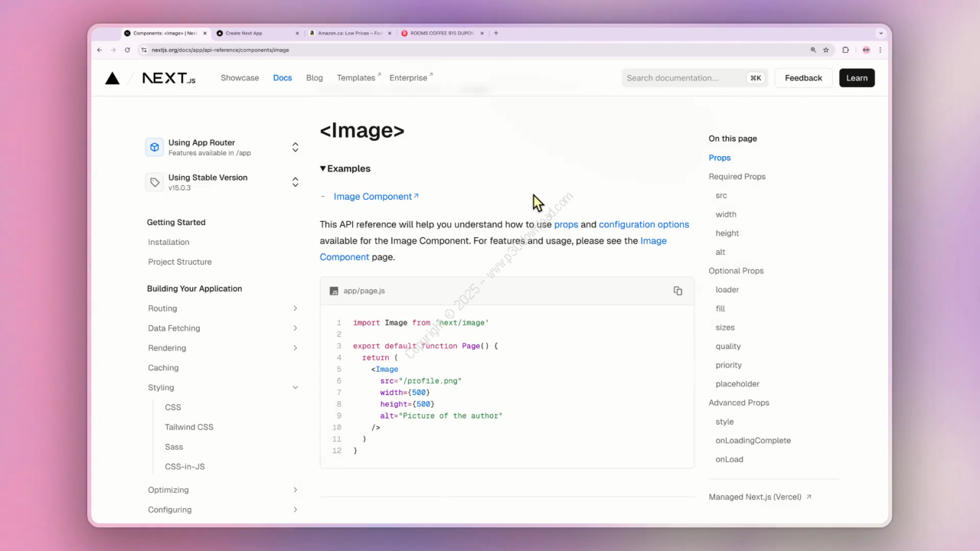Viewport: 980px width, 551px height.
Task: Open Project Structure in the sidebar
Action: click(x=180, y=262)
